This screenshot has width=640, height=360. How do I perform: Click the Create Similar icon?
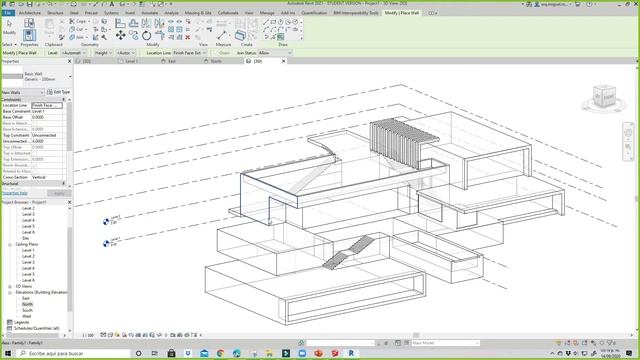pos(240,36)
